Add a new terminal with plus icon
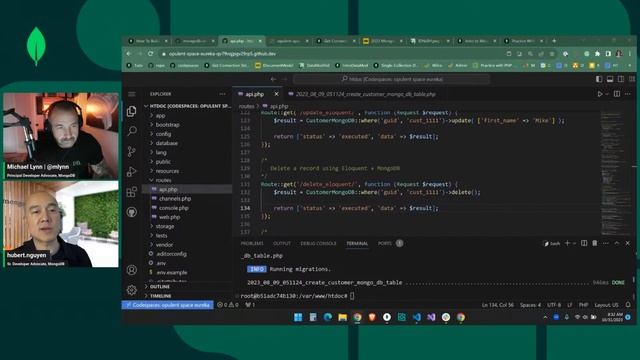640x360 pixels. [567, 243]
